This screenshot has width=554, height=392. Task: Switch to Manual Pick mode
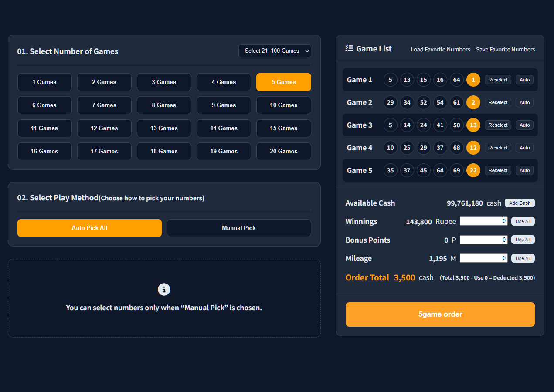click(239, 228)
